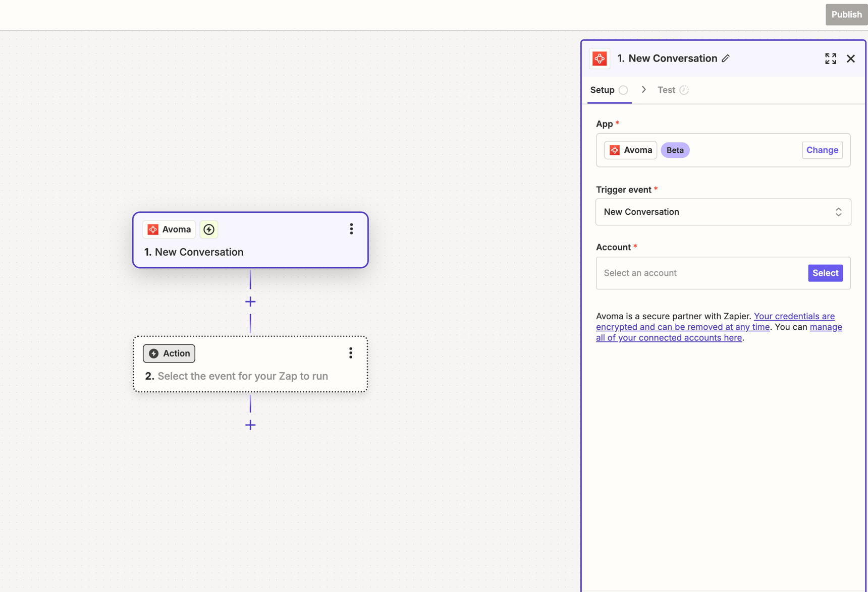Open the Trigger event dropdown
Image resolution: width=868 pixels, height=592 pixels.
pos(723,212)
